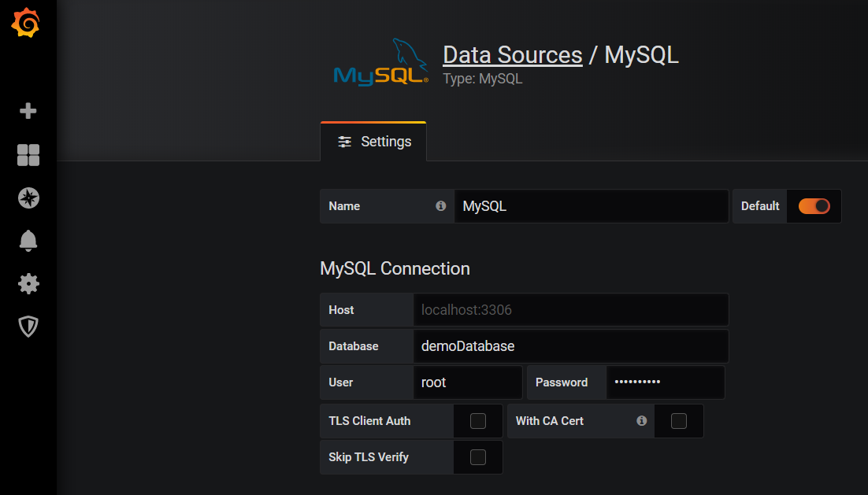Click the Host input field
Image resolution: width=868 pixels, height=495 pixels.
[x=570, y=309]
